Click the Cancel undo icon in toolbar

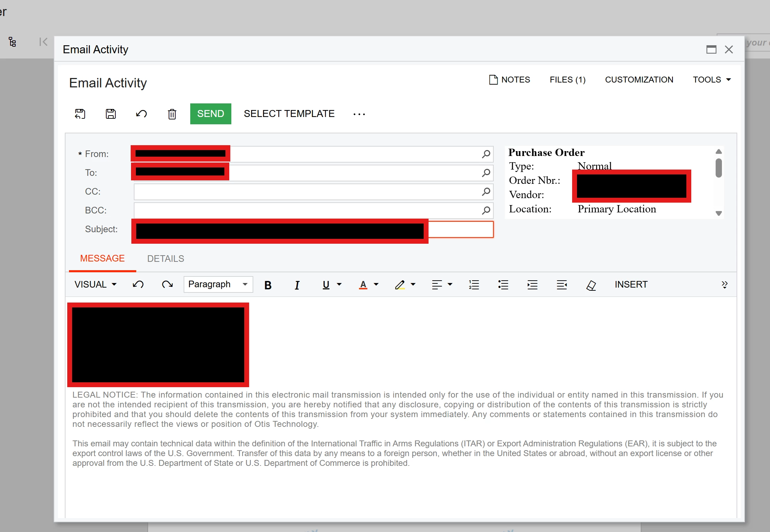(141, 114)
